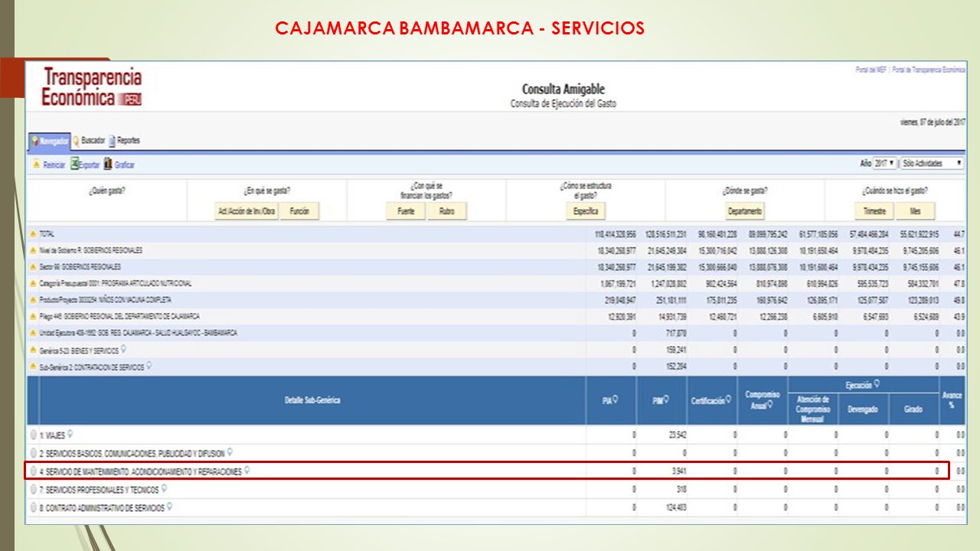Click the Devengado column header

point(863,409)
